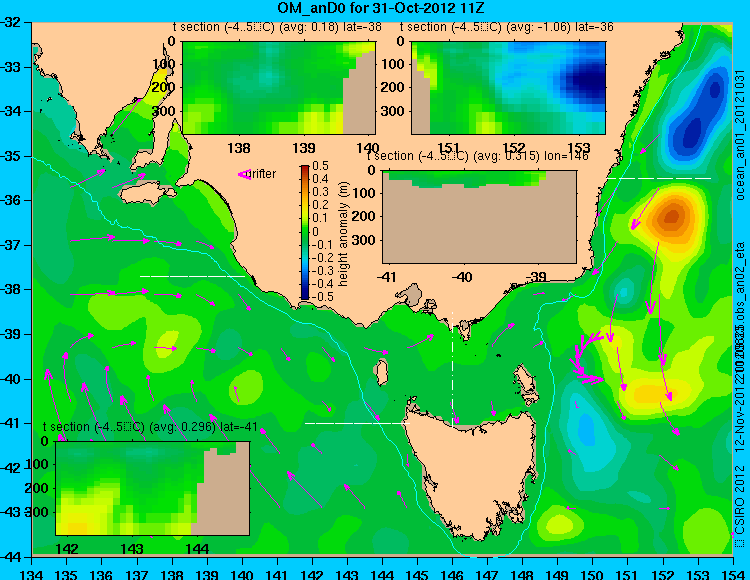Click the colorbar tick label '0.3'
The image size is (750, 580).
[x=320, y=192]
